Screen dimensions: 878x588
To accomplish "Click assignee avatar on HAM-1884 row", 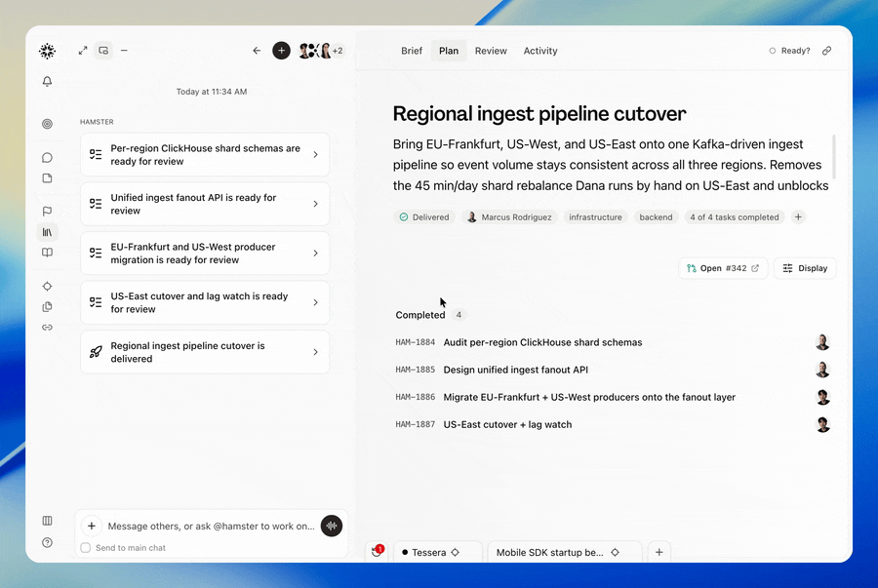I will [x=822, y=342].
